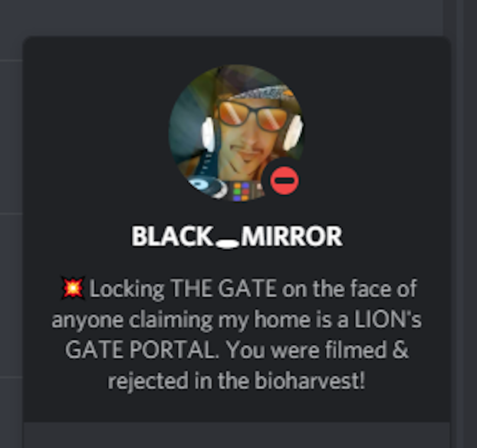Click the lighter lower section of the profile card
This screenshot has width=477, height=448.
[237, 435]
